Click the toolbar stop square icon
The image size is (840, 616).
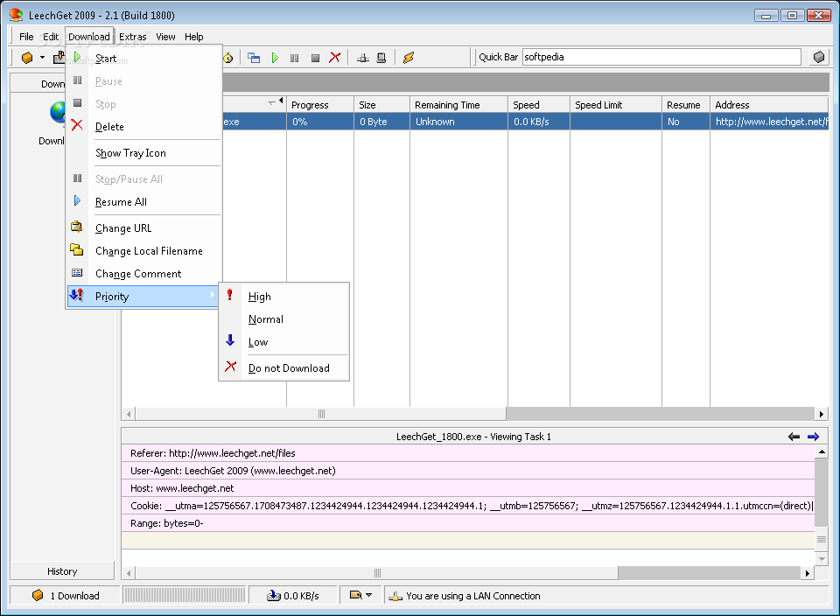tap(316, 58)
